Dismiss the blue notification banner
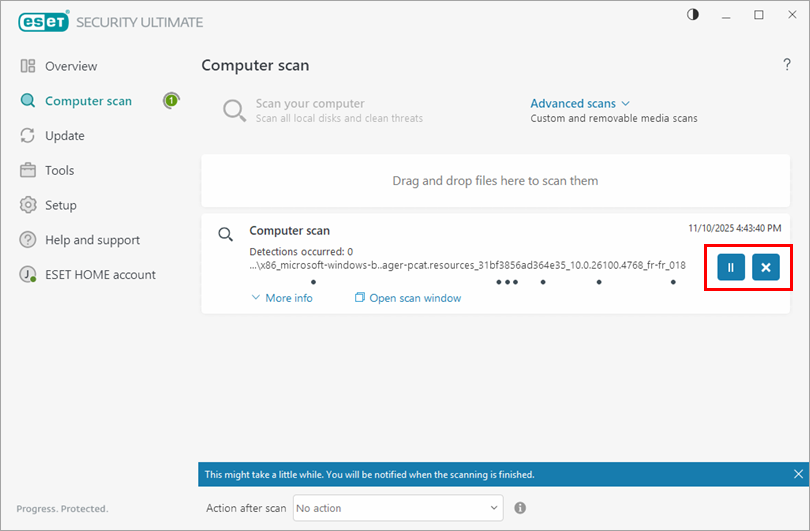The width and height of the screenshot is (810, 531). click(798, 474)
